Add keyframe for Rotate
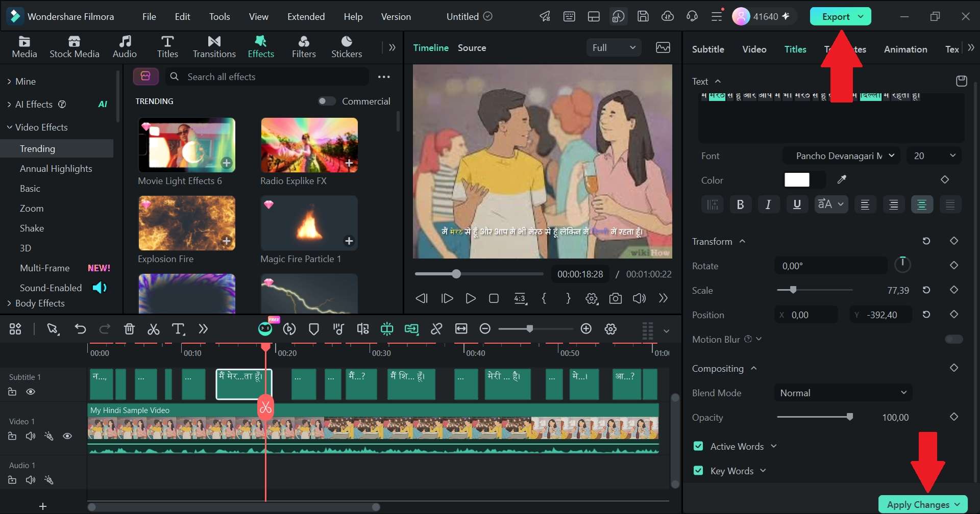Image resolution: width=980 pixels, height=514 pixels. [954, 265]
